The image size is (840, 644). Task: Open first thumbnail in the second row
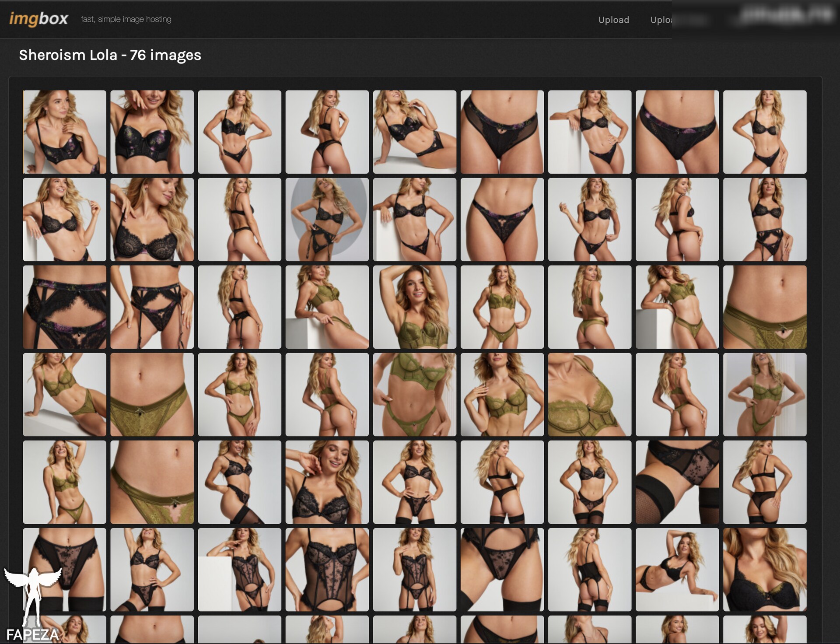[64, 220]
